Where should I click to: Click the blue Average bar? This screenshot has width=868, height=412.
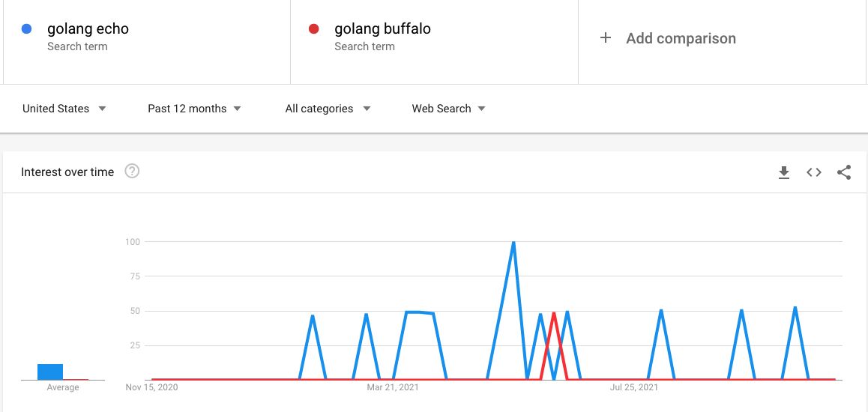[50, 372]
